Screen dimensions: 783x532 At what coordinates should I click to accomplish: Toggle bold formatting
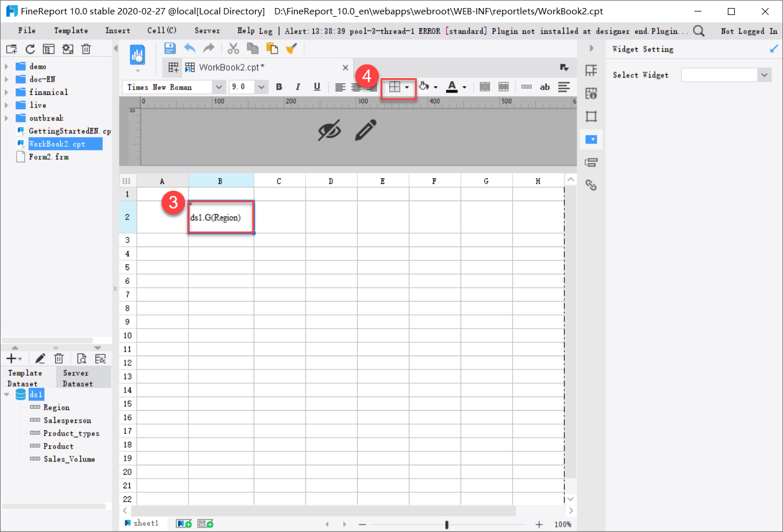279,86
